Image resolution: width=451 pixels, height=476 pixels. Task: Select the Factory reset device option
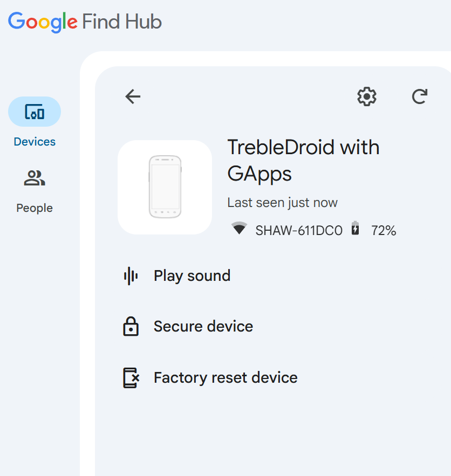(225, 378)
